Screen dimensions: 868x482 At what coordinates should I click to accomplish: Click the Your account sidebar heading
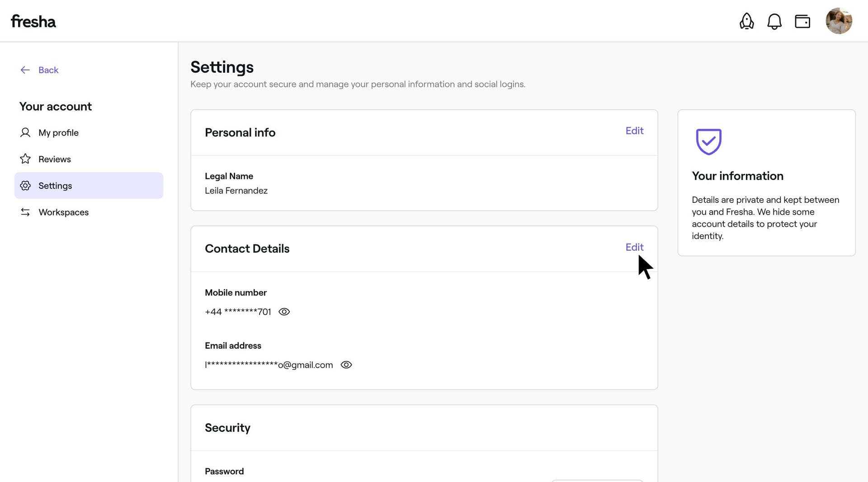(56, 107)
